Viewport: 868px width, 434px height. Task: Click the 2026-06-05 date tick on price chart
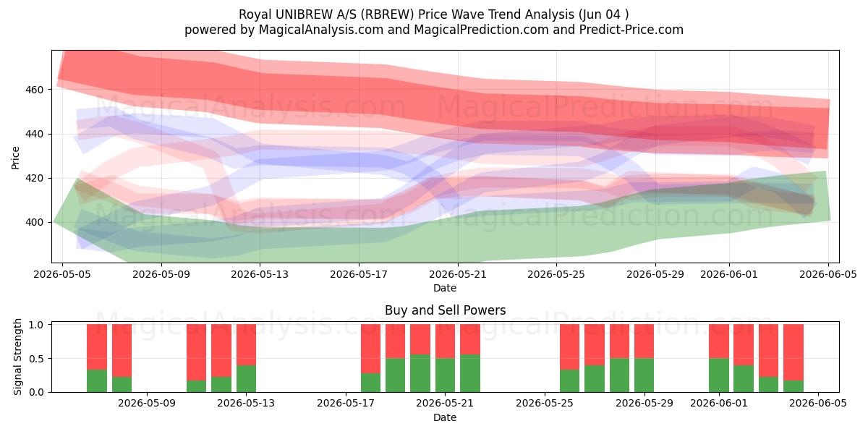click(x=829, y=274)
